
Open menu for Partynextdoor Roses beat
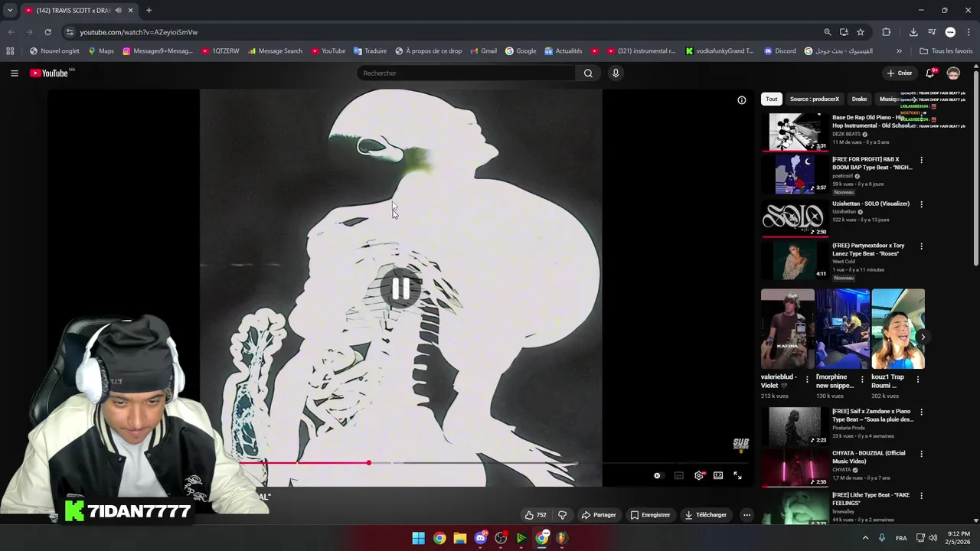tap(921, 246)
